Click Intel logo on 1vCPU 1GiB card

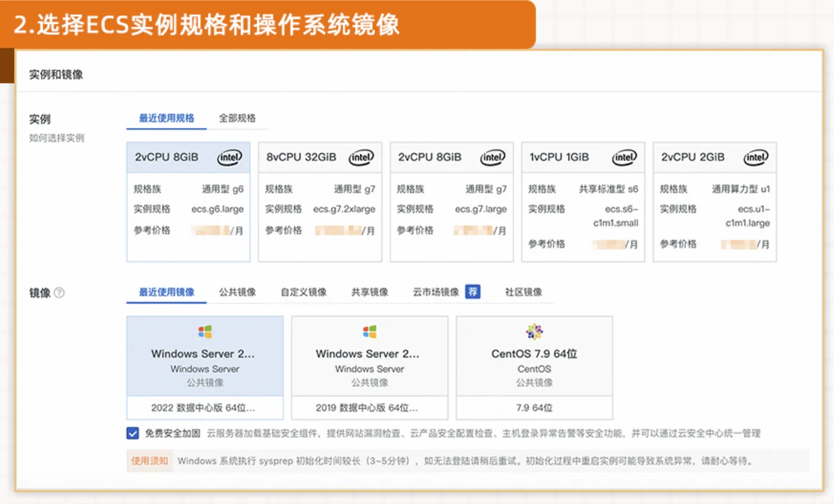click(x=624, y=157)
